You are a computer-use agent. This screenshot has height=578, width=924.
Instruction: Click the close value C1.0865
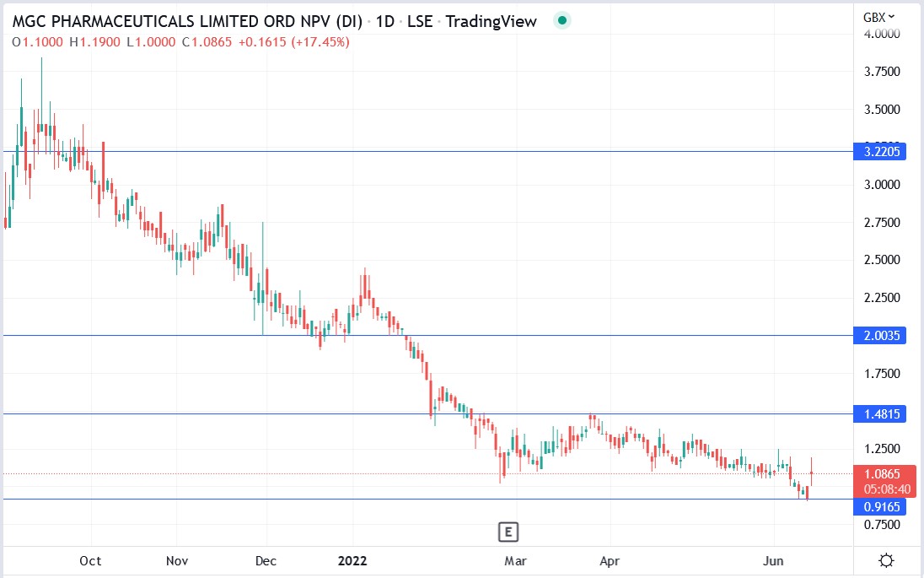click(x=207, y=42)
